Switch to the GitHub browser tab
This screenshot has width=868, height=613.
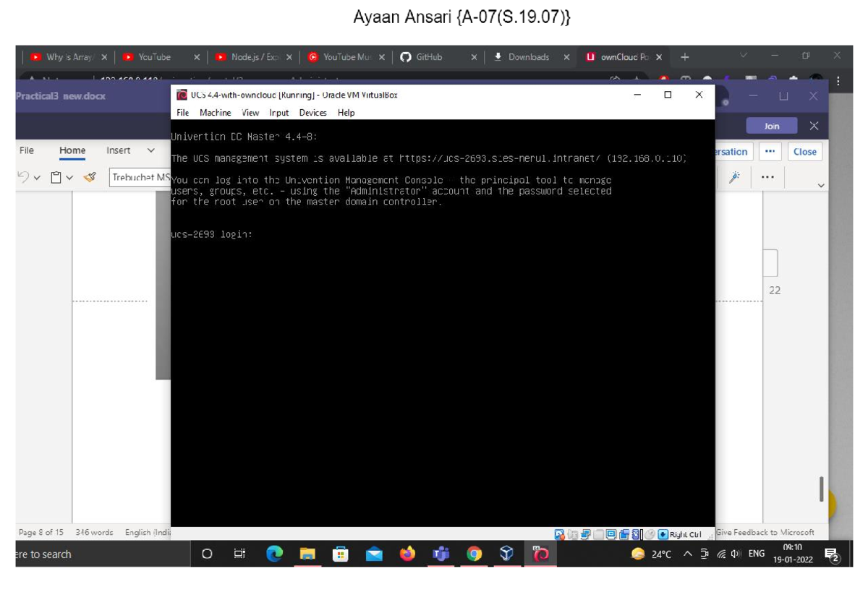[428, 57]
